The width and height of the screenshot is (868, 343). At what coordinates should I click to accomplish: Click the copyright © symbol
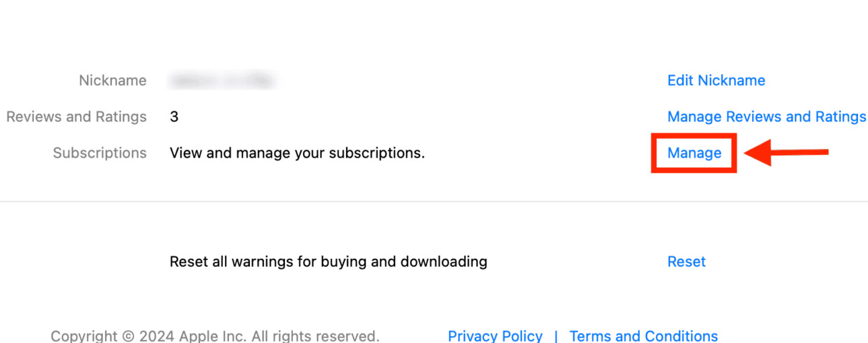[x=127, y=336]
